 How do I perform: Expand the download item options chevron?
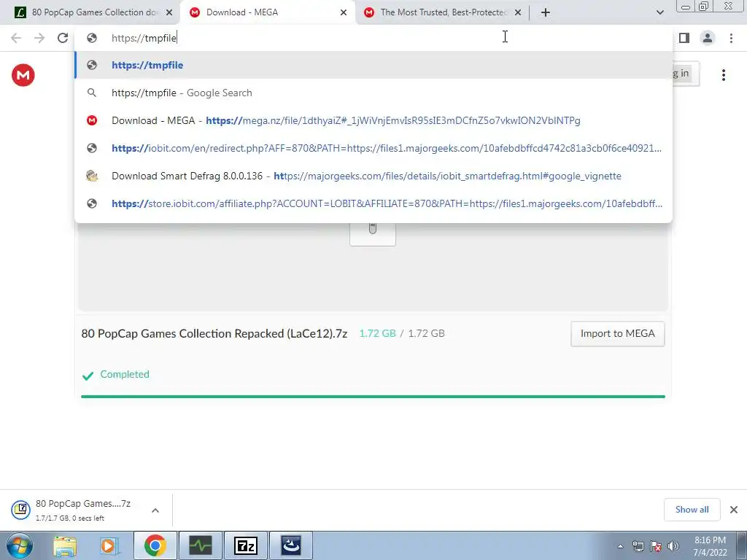pos(155,510)
